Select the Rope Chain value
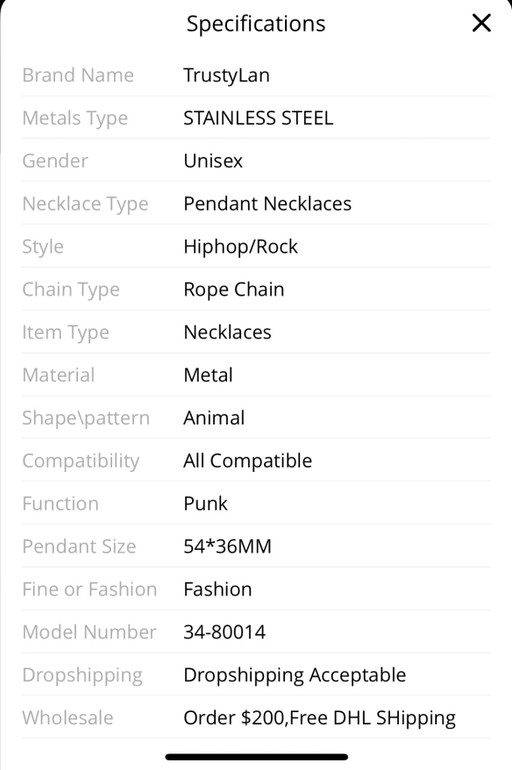 click(234, 290)
